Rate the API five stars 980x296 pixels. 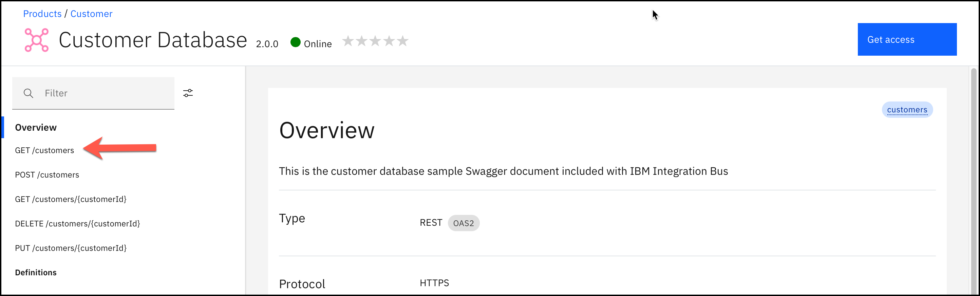pos(402,41)
